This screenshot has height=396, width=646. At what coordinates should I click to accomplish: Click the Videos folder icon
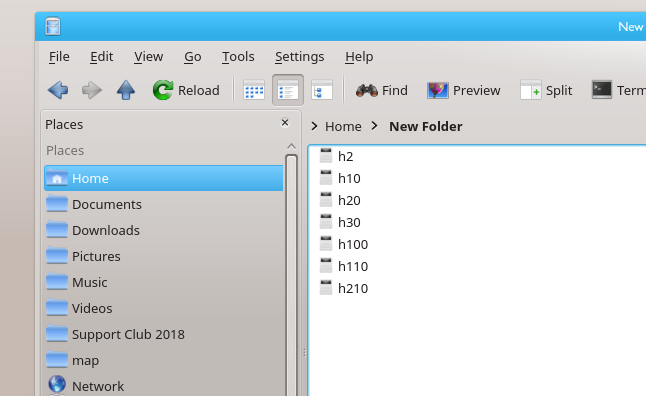click(57, 307)
